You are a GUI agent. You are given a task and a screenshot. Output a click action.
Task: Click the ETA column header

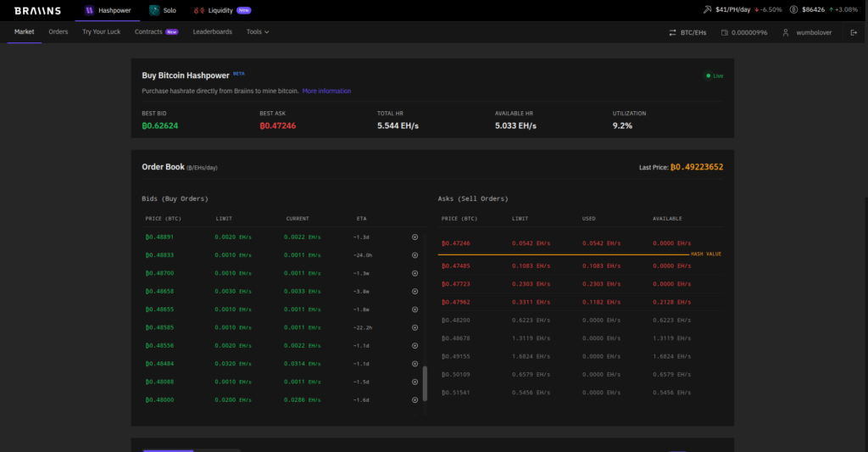tap(361, 219)
